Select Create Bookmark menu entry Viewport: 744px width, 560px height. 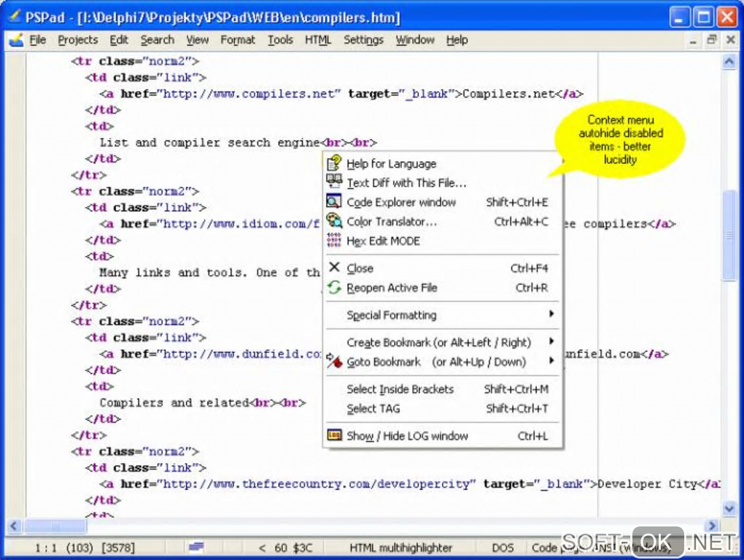442,342
